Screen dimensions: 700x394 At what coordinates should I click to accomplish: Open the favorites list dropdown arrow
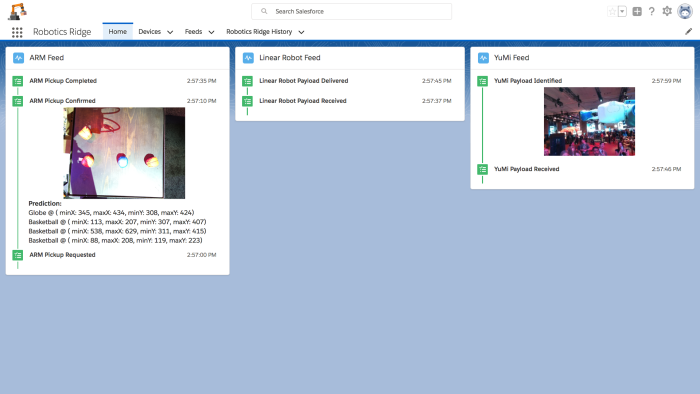(622, 12)
